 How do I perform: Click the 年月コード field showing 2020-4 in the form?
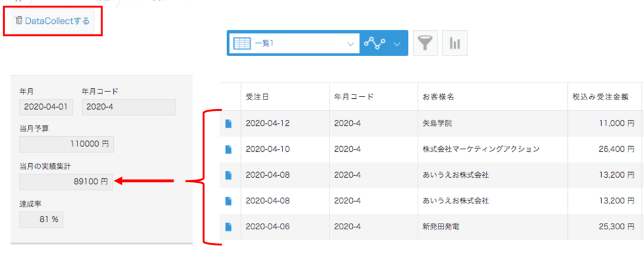(x=128, y=107)
